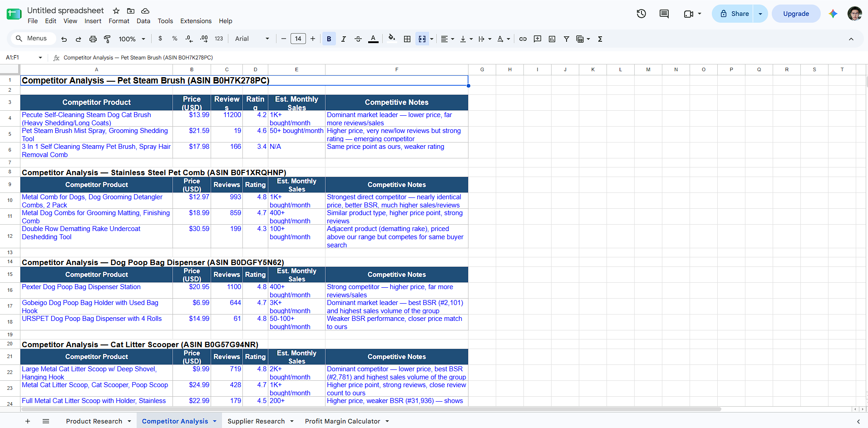Apply currency format with dollar icon
Screen dimensions: 868x428
tap(160, 39)
